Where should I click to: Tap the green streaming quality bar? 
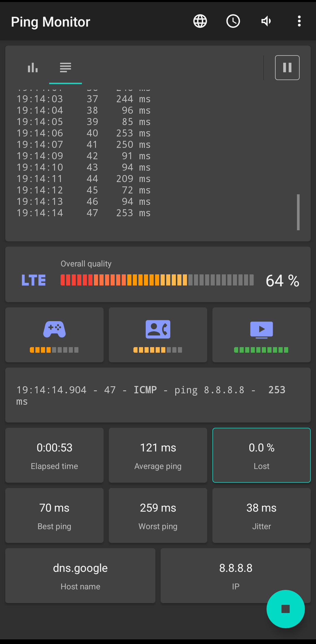[x=261, y=350]
